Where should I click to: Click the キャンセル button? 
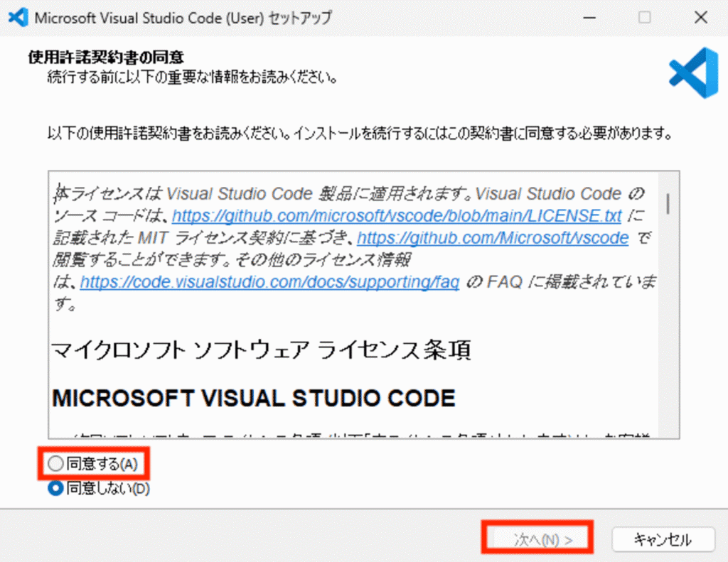(661, 540)
